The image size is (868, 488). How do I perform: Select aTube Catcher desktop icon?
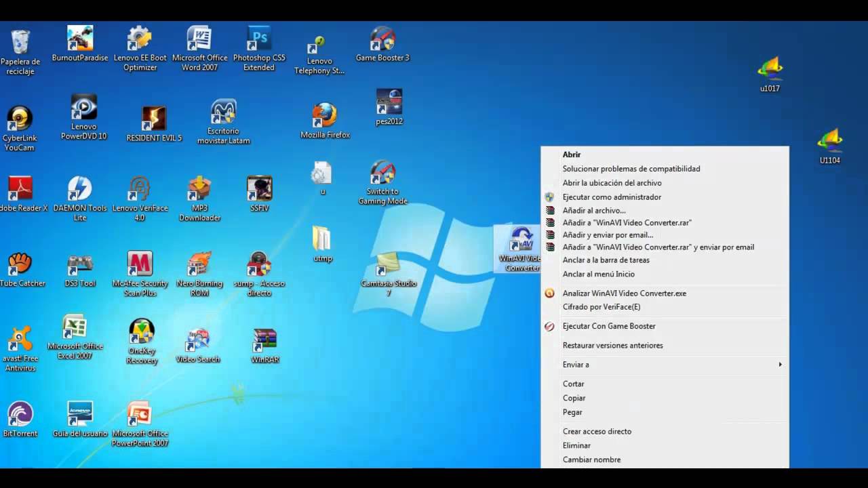pos(22,270)
